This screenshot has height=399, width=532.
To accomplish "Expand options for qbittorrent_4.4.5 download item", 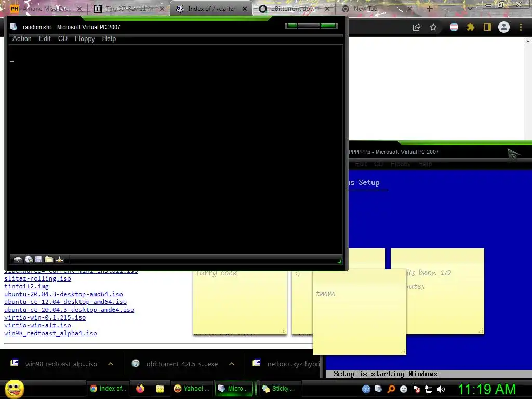I will click(232, 364).
